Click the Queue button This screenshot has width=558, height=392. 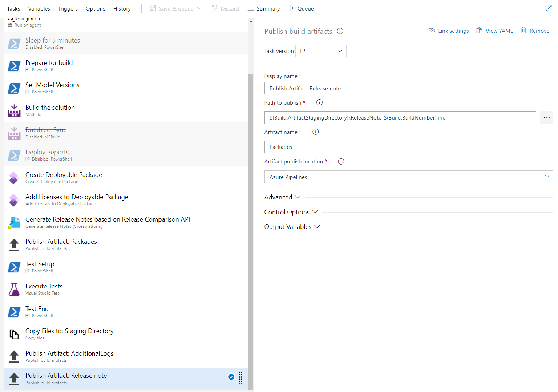301,8
